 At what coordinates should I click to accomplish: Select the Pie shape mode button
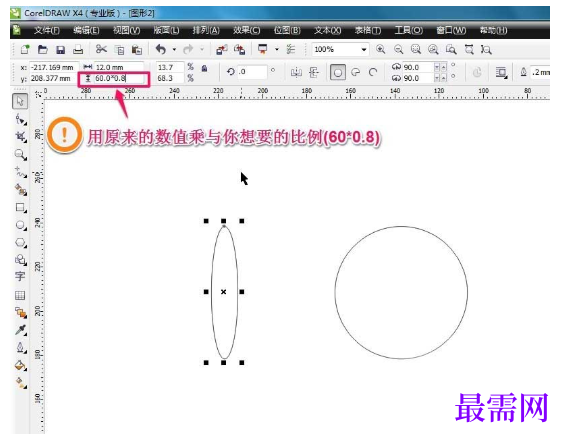356,72
